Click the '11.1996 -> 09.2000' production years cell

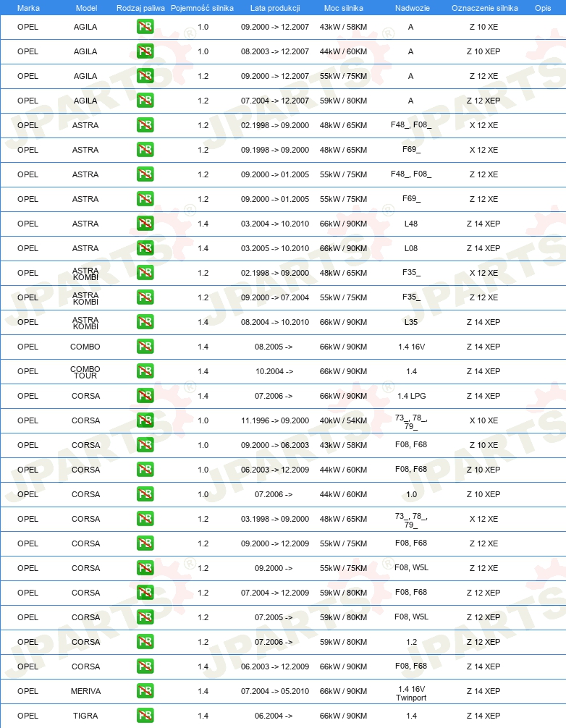click(x=275, y=420)
